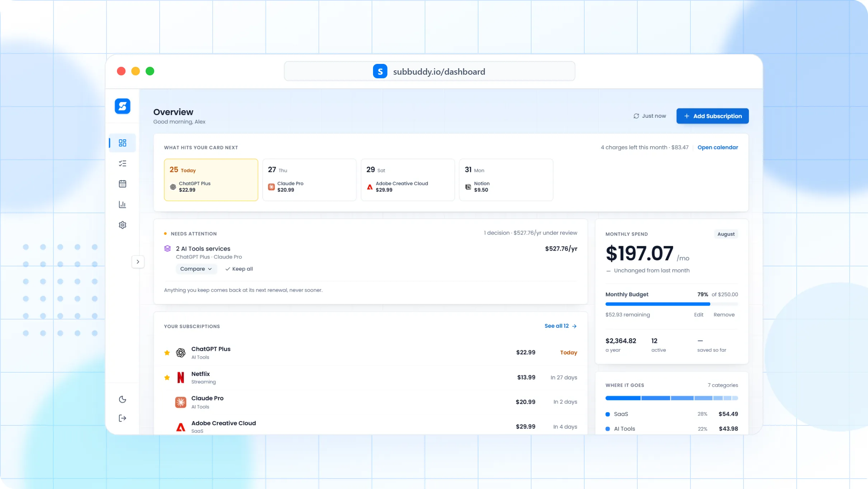868x489 pixels.
Task: Click the AI Tools stack icon
Action: [x=168, y=248]
